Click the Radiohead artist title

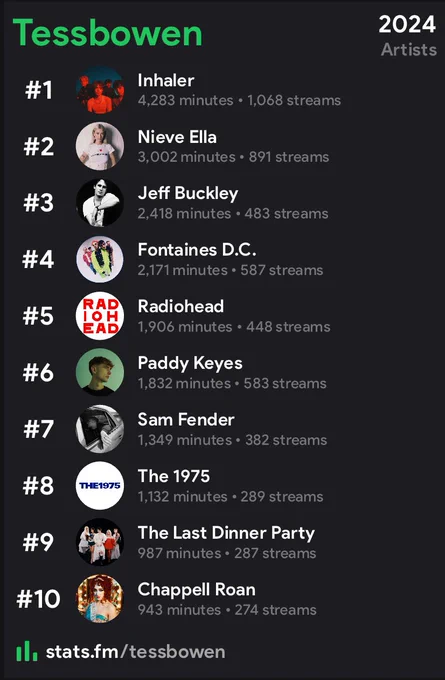point(181,306)
